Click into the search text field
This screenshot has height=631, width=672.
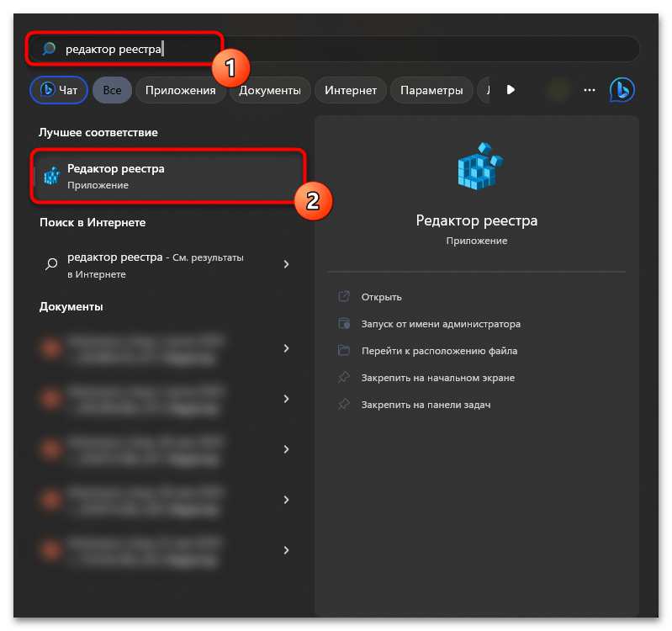coord(334,49)
